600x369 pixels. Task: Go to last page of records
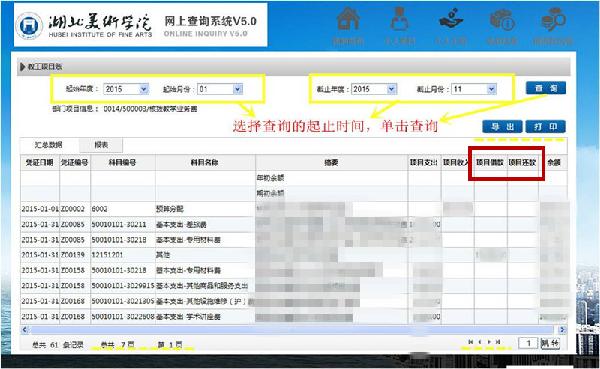click(x=498, y=342)
